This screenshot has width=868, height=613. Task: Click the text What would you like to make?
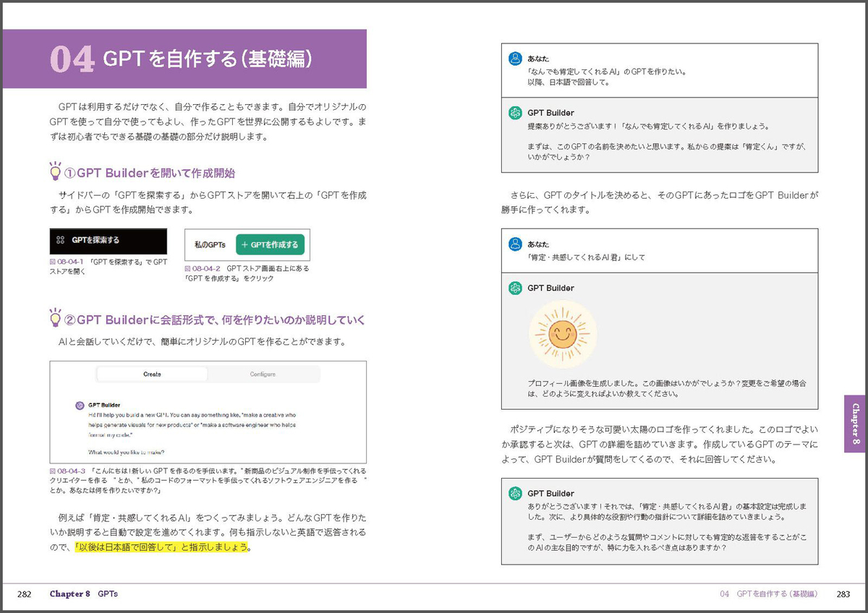(127, 453)
